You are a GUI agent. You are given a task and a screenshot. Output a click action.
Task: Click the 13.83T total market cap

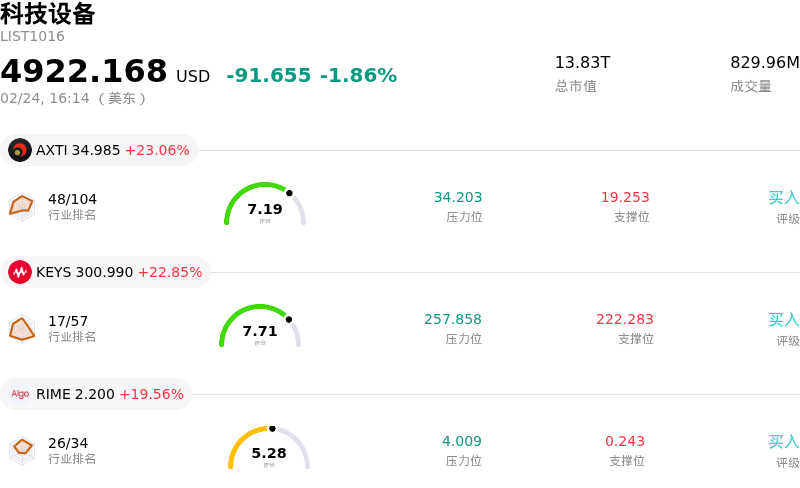click(582, 62)
